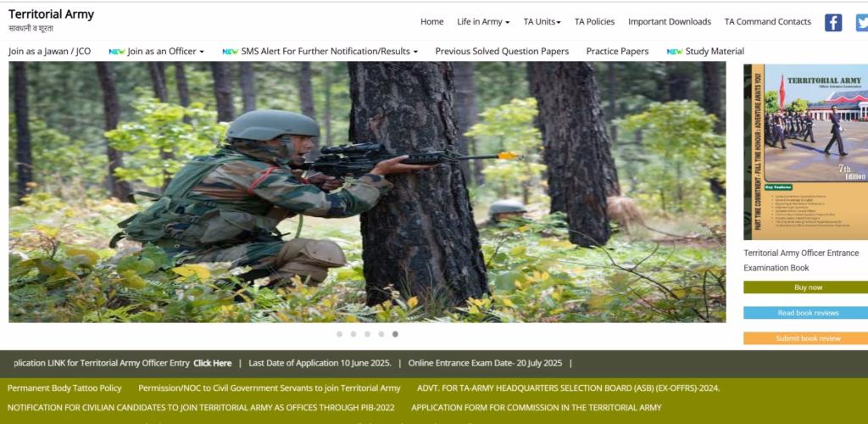Image resolution: width=868 pixels, height=424 pixels.
Task: Select the fourth carousel slide dot
Action: click(x=381, y=334)
